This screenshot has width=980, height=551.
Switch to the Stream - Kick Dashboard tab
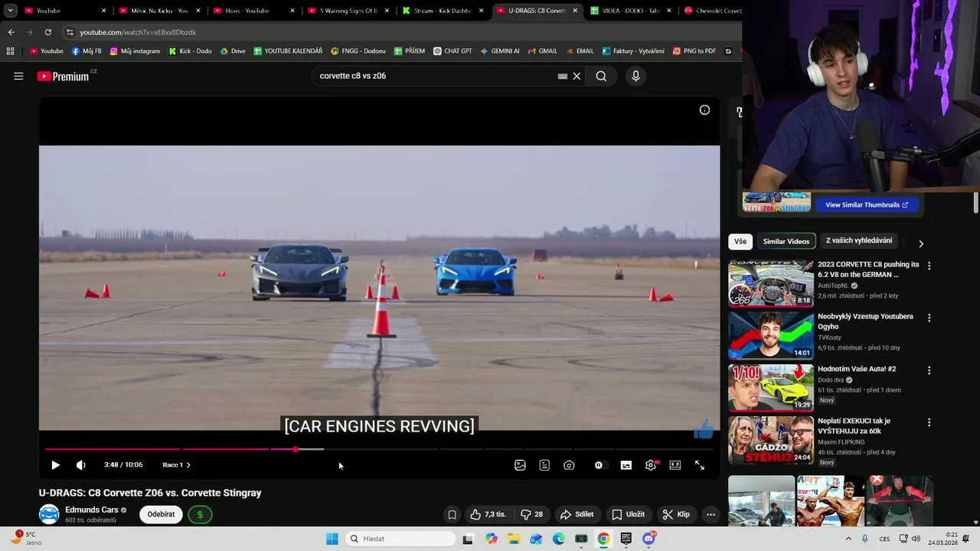click(x=443, y=11)
